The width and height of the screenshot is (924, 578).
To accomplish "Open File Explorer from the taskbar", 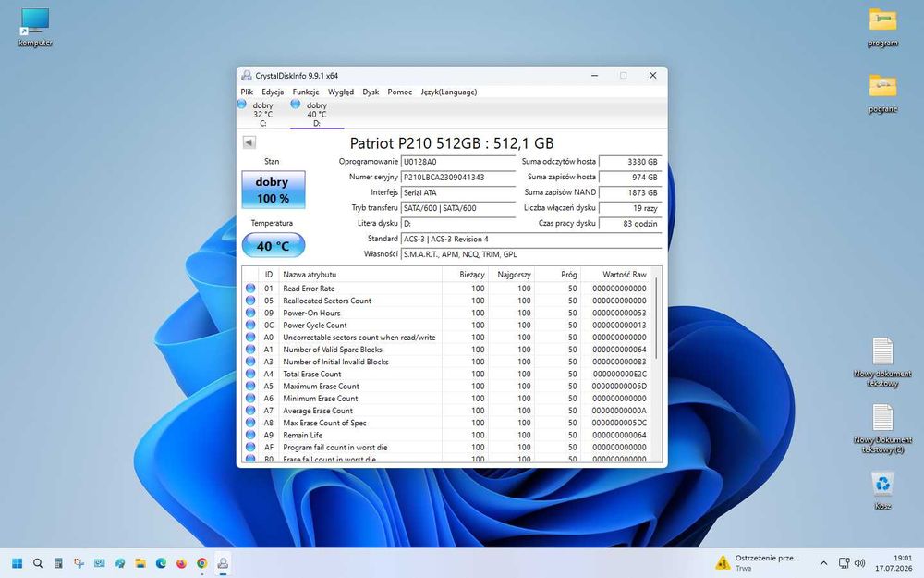I will (x=140, y=563).
